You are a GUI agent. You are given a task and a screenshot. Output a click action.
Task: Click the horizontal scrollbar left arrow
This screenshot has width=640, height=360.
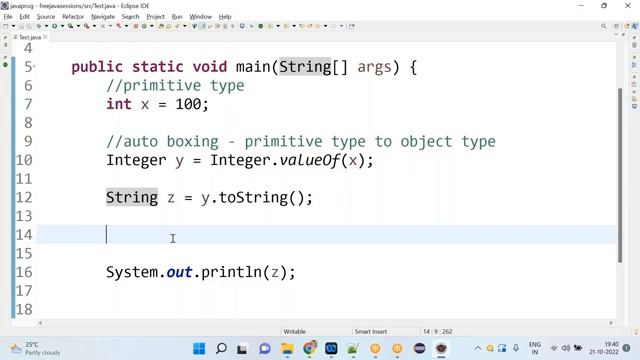(x=40, y=323)
